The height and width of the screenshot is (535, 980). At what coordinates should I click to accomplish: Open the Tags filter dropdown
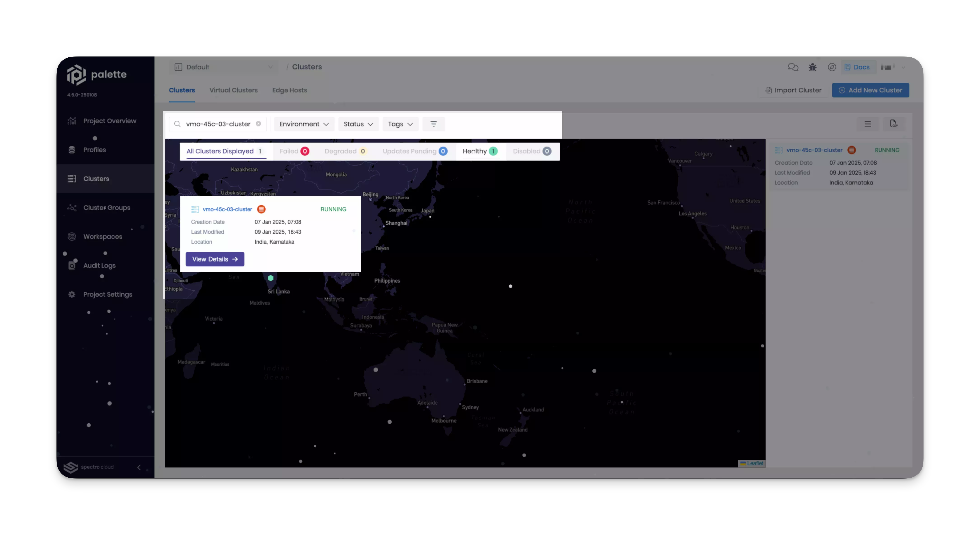(400, 124)
